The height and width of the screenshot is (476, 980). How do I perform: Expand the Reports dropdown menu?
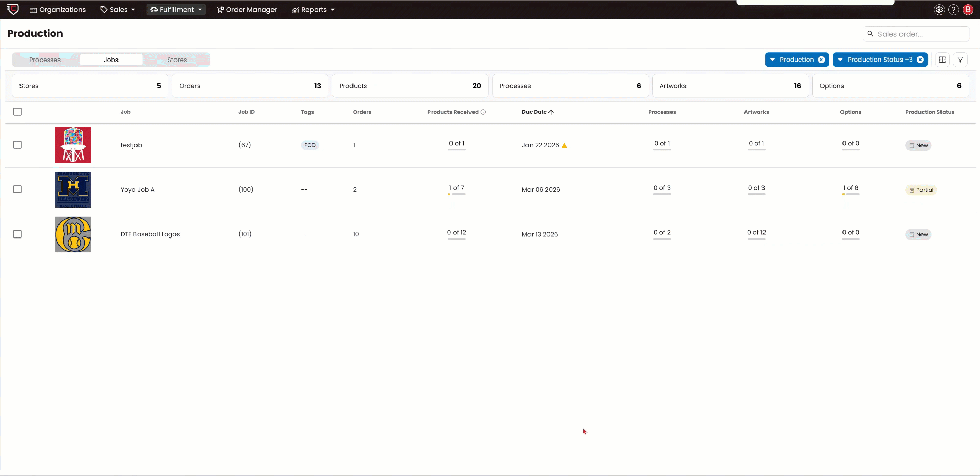(313, 10)
